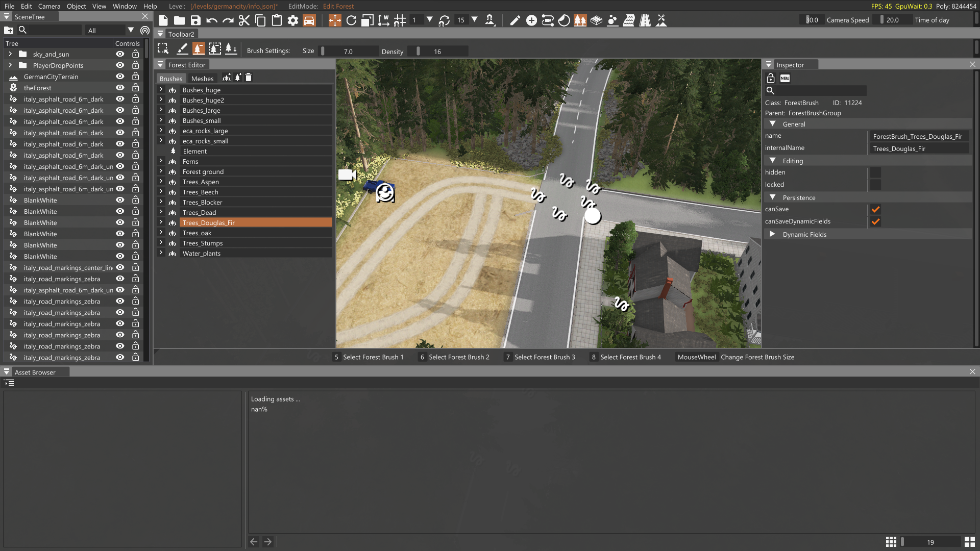Choose the forest paint brush tool in Toolbar2
980x551 pixels.
(182, 48)
